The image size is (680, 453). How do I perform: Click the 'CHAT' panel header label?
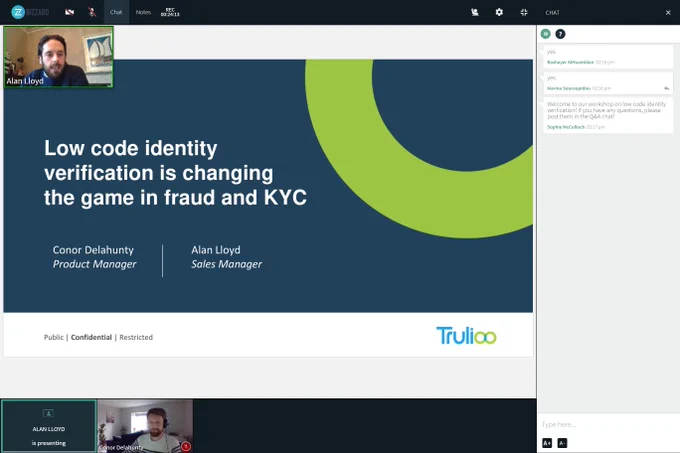tap(552, 13)
